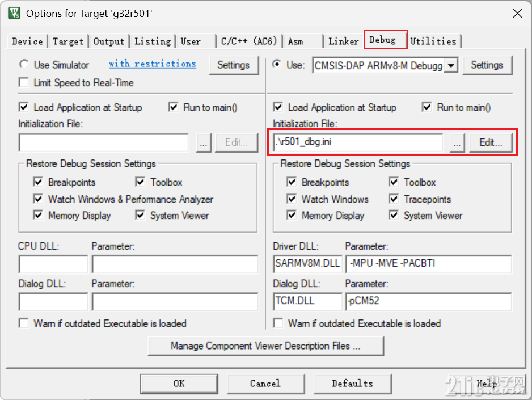Close the Options for Target dialog
The image size is (532, 400).
(x=517, y=13)
